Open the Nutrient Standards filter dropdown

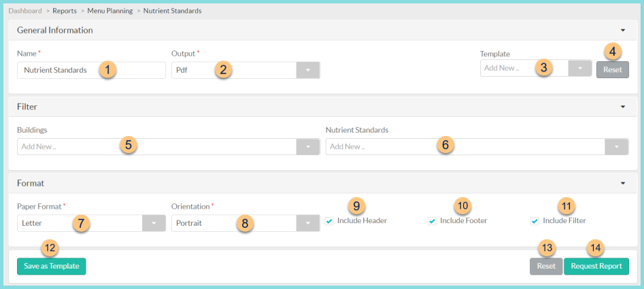point(477,147)
